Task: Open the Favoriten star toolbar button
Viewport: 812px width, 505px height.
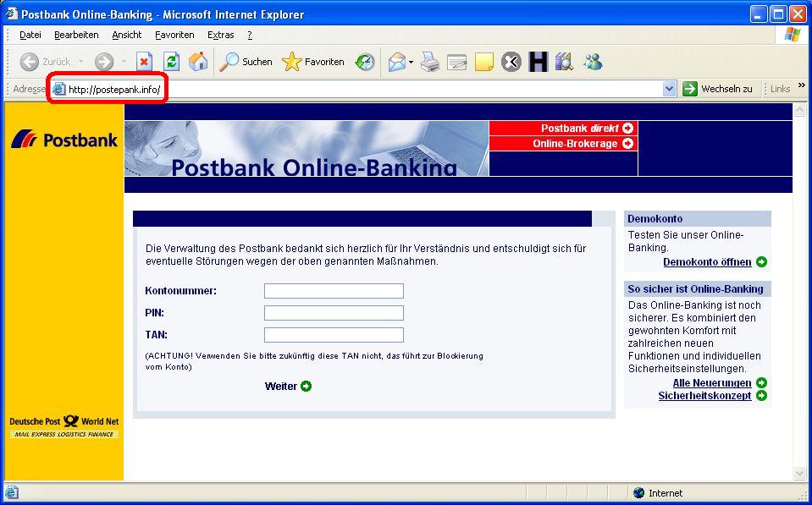Action: (312, 62)
